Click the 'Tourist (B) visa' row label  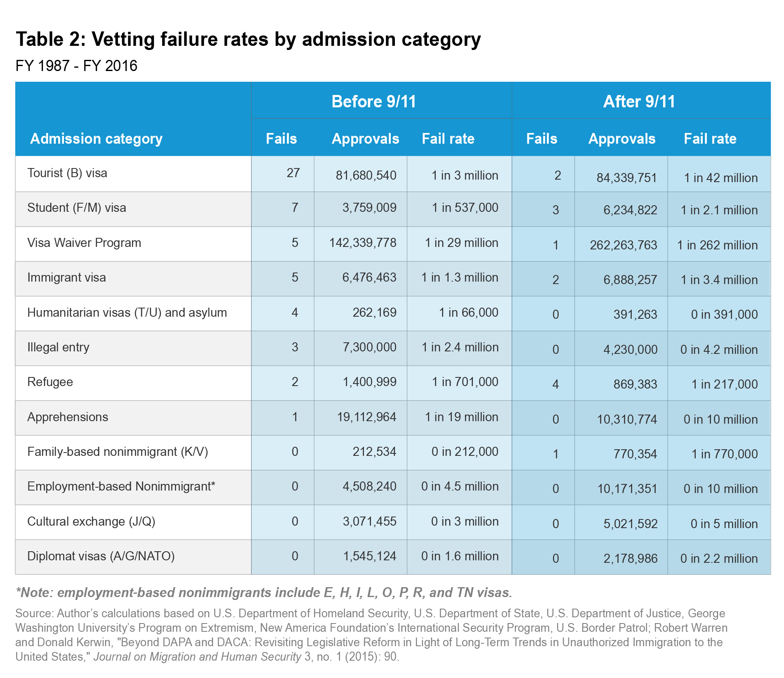67,173
